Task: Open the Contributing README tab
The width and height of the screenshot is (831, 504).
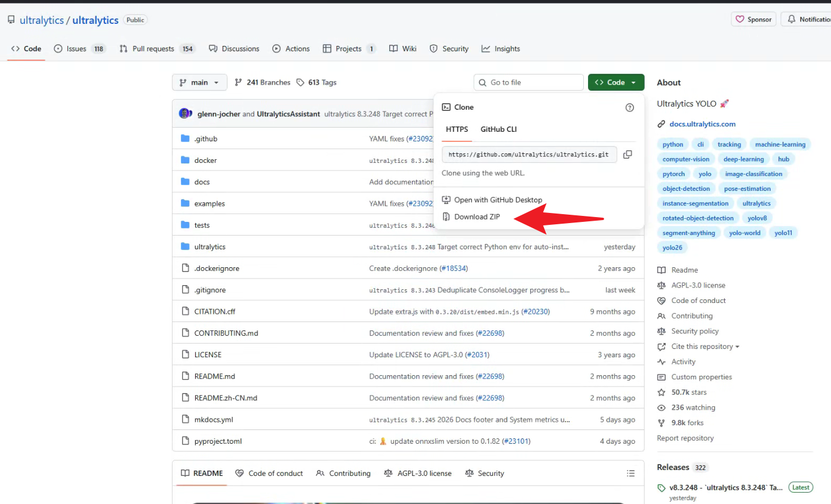Action: coord(343,474)
